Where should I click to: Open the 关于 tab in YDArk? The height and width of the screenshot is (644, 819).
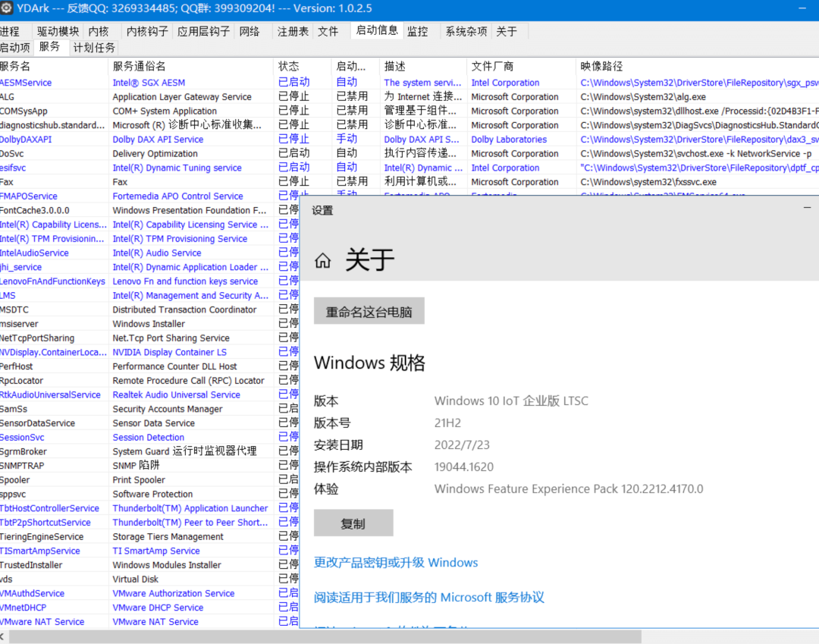(x=507, y=31)
